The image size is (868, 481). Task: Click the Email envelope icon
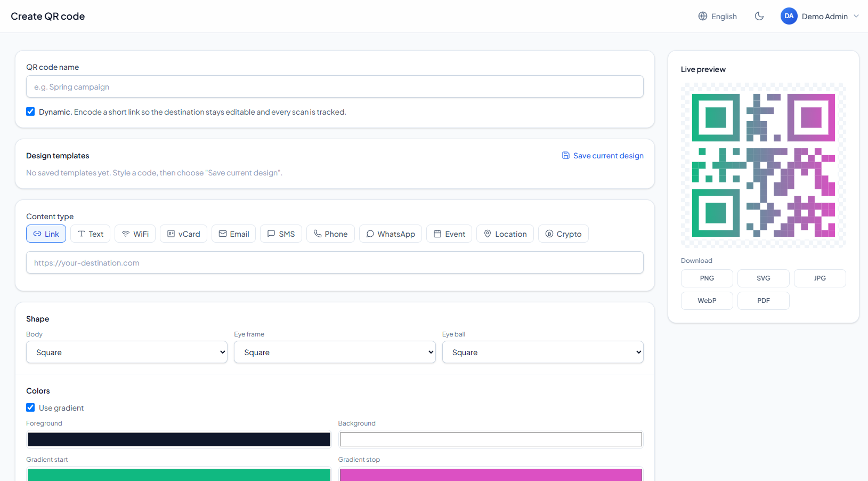pos(223,234)
